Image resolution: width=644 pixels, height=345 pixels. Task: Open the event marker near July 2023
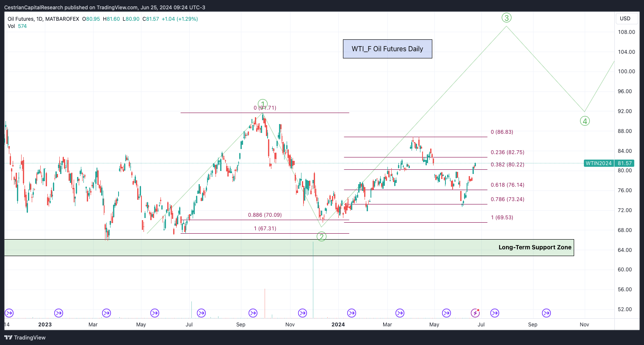click(201, 313)
